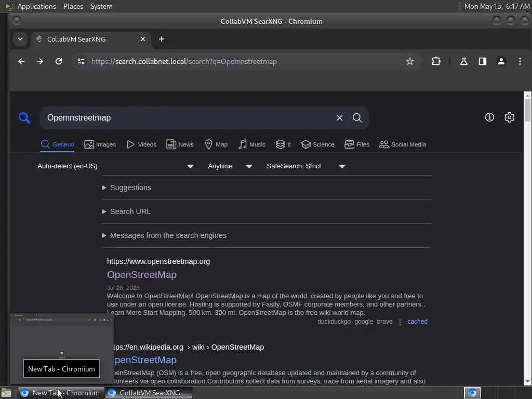This screenshot has width=532, height=399.
Task: Go back using the browser back arrow
Action: point(21,61)
